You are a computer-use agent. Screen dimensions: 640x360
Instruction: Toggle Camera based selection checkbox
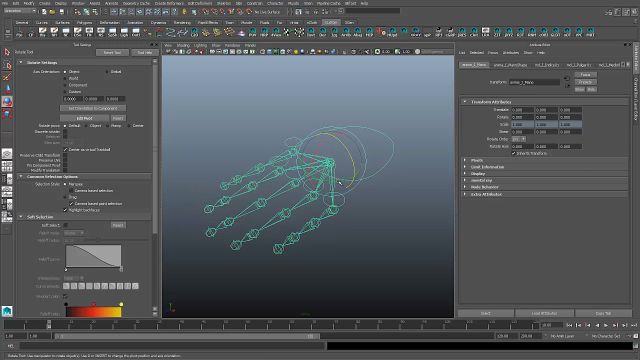point(71,191)
